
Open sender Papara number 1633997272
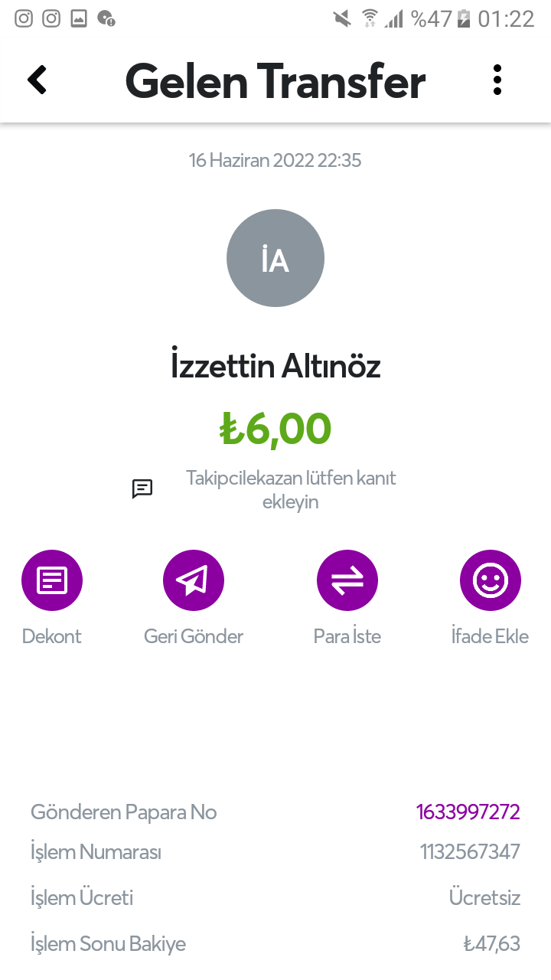468,812
